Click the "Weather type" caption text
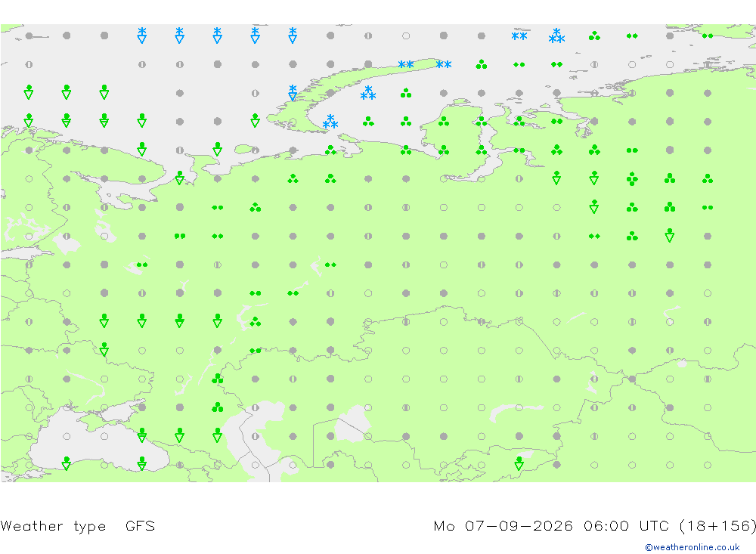 [x=53, y=525]
